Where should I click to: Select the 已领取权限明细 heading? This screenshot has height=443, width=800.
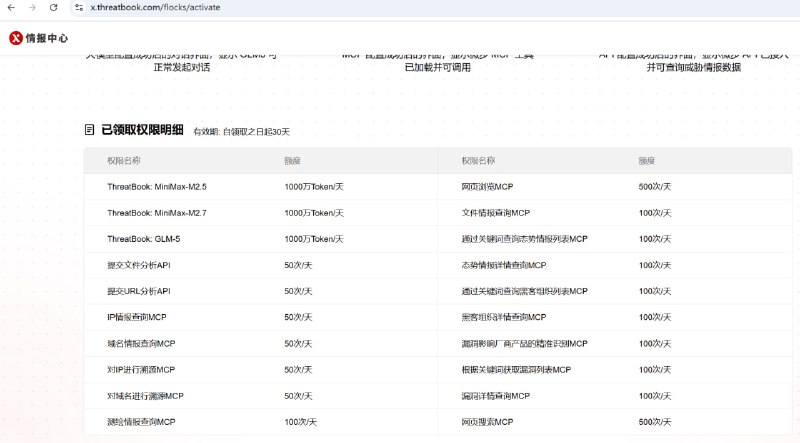(142, 130)
